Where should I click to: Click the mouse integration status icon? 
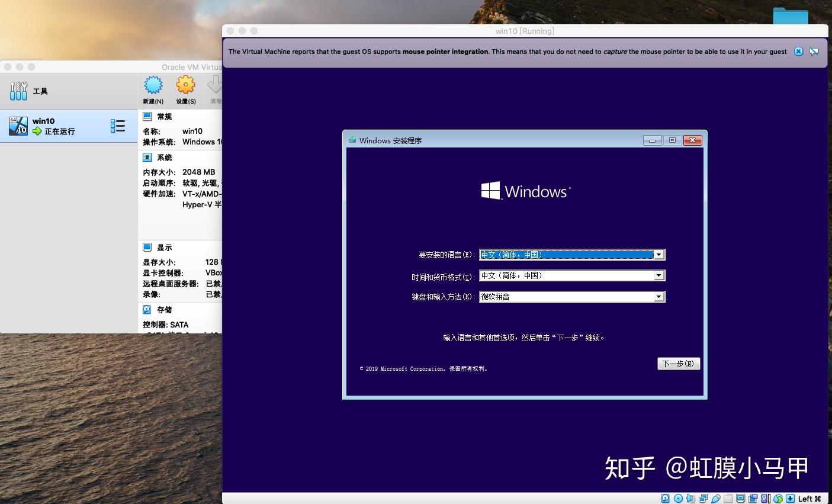pos(778,499)
